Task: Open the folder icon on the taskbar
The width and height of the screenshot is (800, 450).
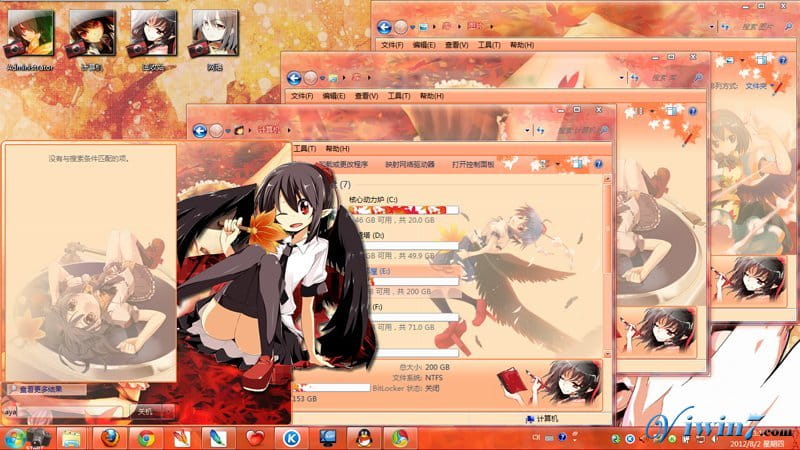Action: click(70, 438)
